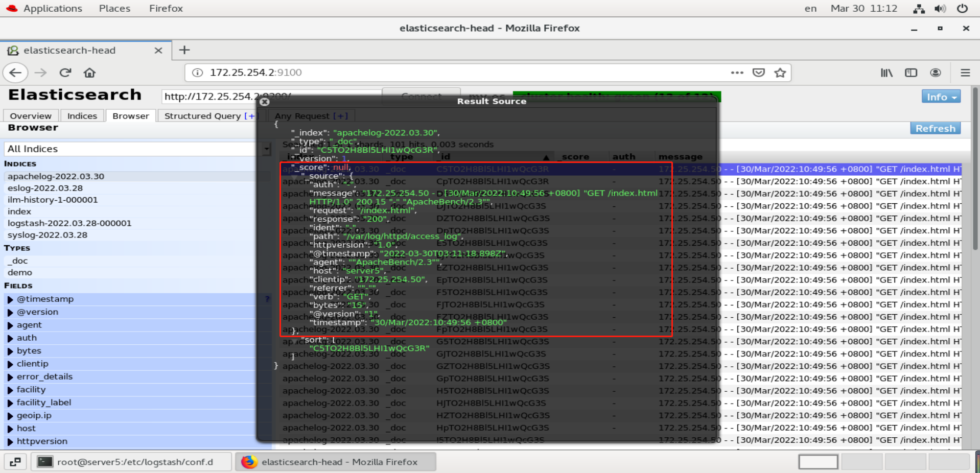The height and width of the screenshot is (473, 980).
Task: Open page actions three-dot menu
Action: point(737,73)
